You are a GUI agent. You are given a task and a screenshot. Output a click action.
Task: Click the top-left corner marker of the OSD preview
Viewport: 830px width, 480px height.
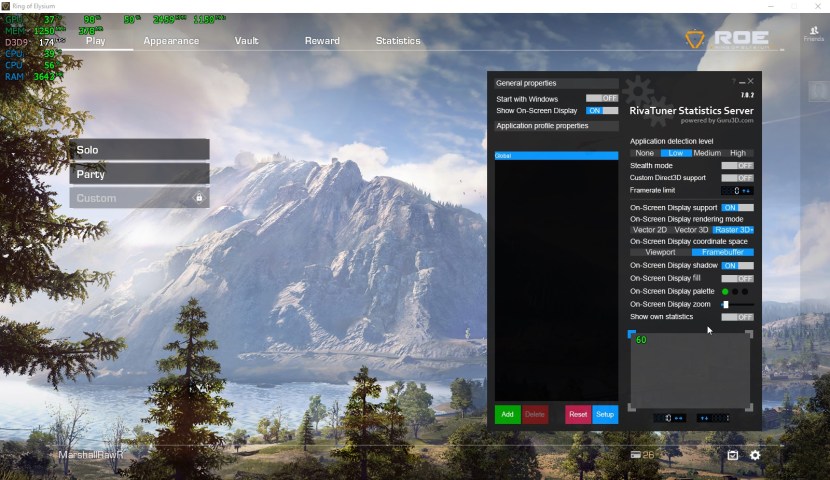pyautogui.click(x=631, y=334)
